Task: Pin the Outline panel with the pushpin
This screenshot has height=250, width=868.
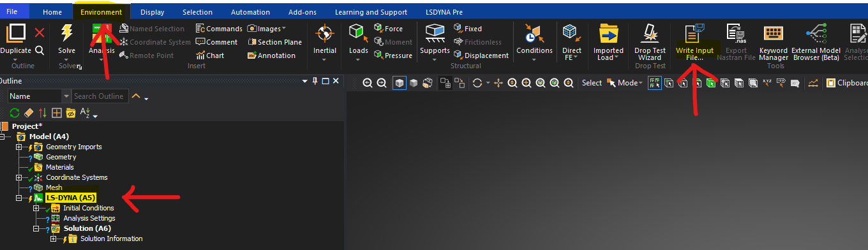Action: pyautogui.click(x=315, y=81)
